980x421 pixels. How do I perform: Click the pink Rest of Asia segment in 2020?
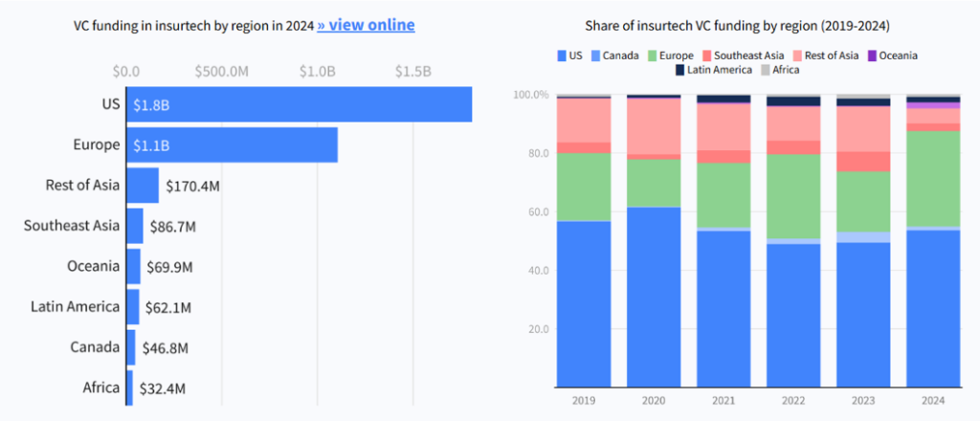point(655,126)
